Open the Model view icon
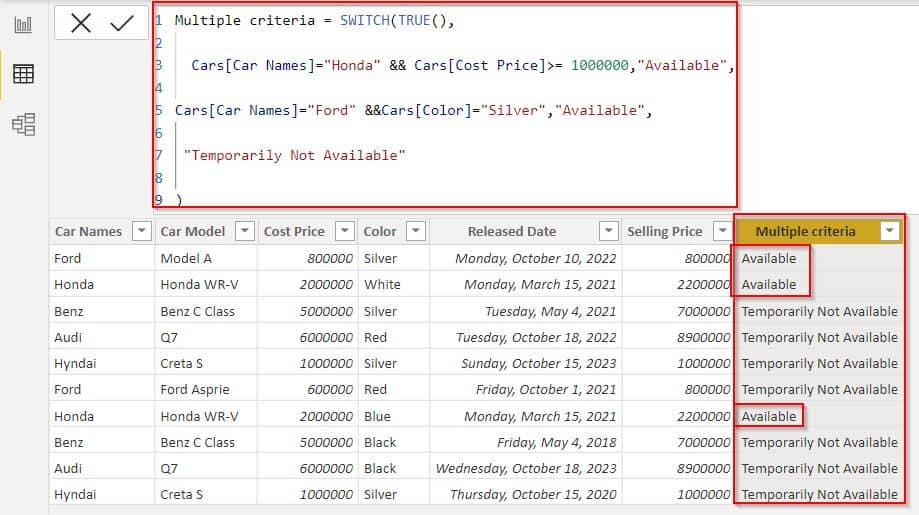Viewport: 919px width, 515px height. [23, 124]
